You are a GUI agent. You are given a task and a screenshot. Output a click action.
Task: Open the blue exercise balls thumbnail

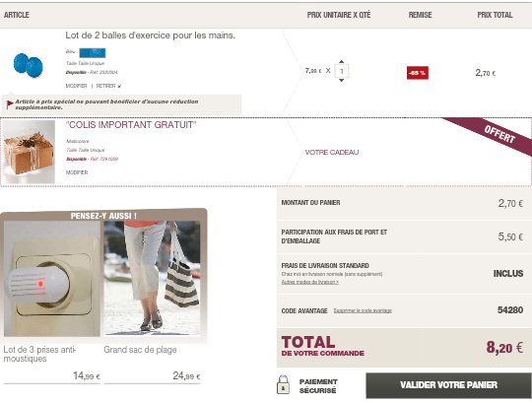point(29,65)
